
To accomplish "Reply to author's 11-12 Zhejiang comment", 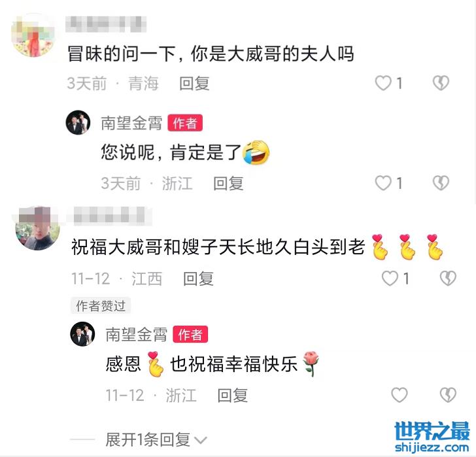I will (233, 395).
